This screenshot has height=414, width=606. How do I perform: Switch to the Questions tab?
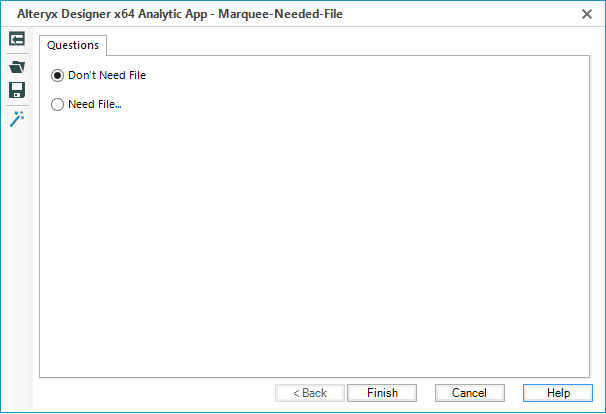(x=73, y=45)
